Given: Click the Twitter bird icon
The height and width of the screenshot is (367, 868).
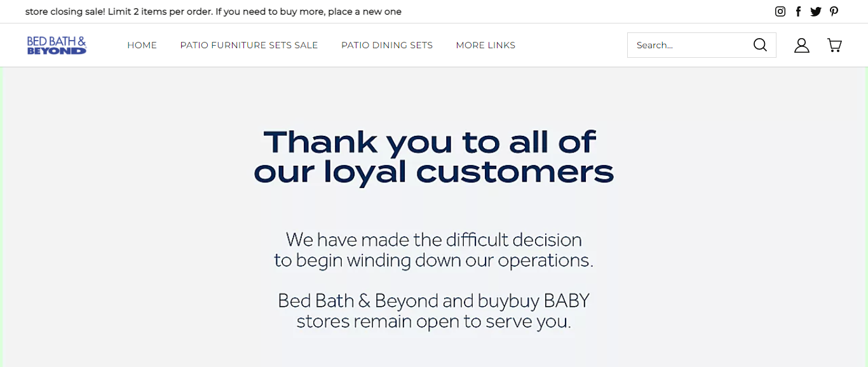Looking at the screenshot, I should 816,11.
